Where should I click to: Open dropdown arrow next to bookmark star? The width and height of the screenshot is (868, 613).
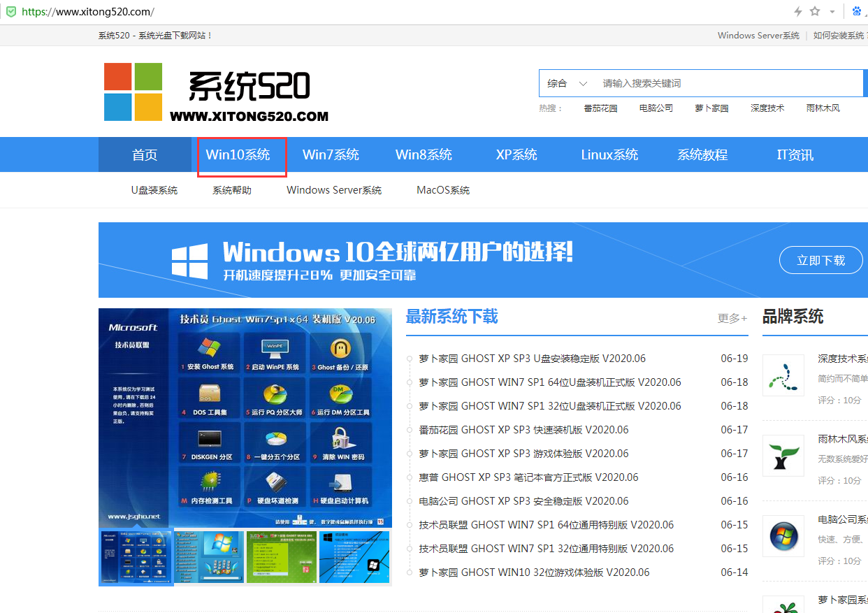(x=832, y=12)
